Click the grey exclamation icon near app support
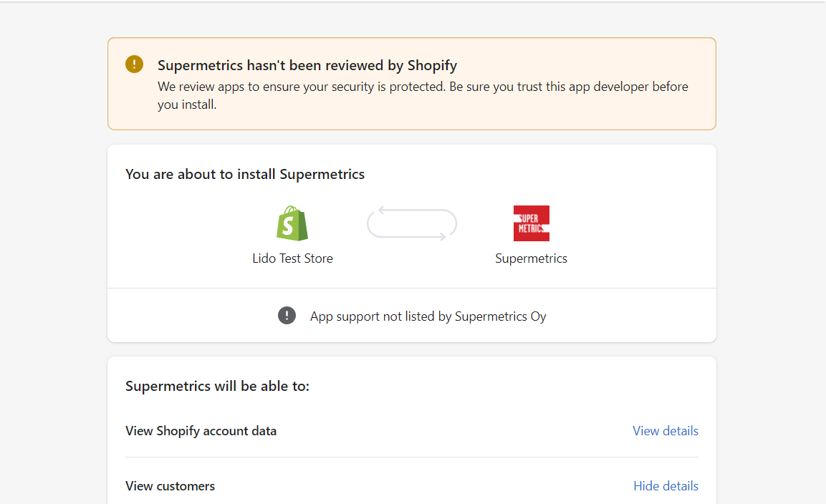The height and width of the screenshot is (504, 826). click(287, 316)
